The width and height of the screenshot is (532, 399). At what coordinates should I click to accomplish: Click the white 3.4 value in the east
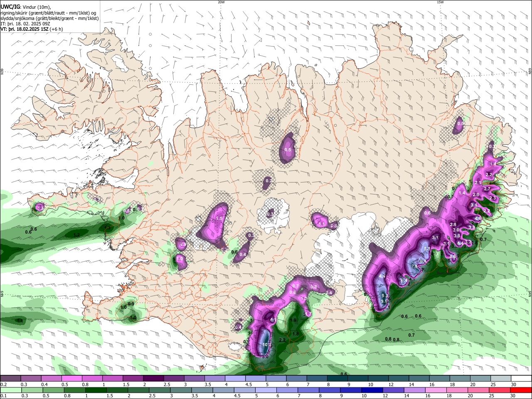474,205
